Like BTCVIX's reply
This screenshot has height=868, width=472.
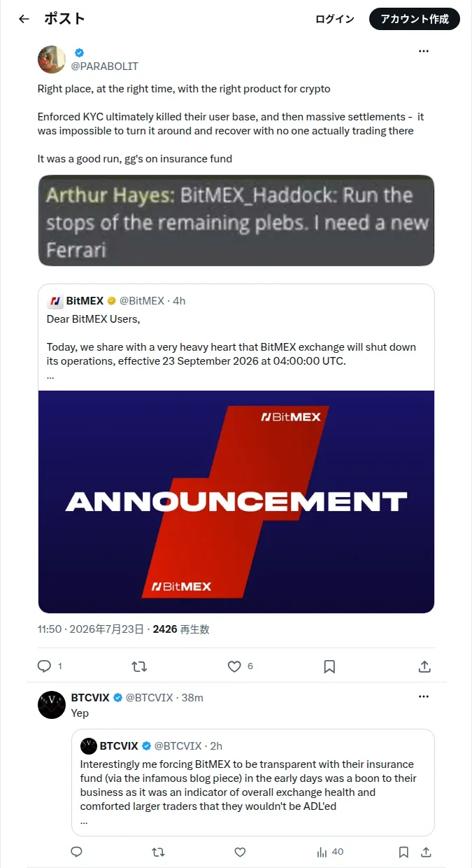[x=240, y=852]
